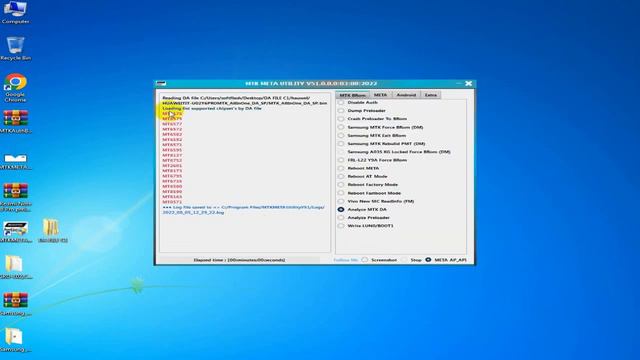
Task: Select the Samsung WinRAR archive icon
Action: (x=16, y=303)
